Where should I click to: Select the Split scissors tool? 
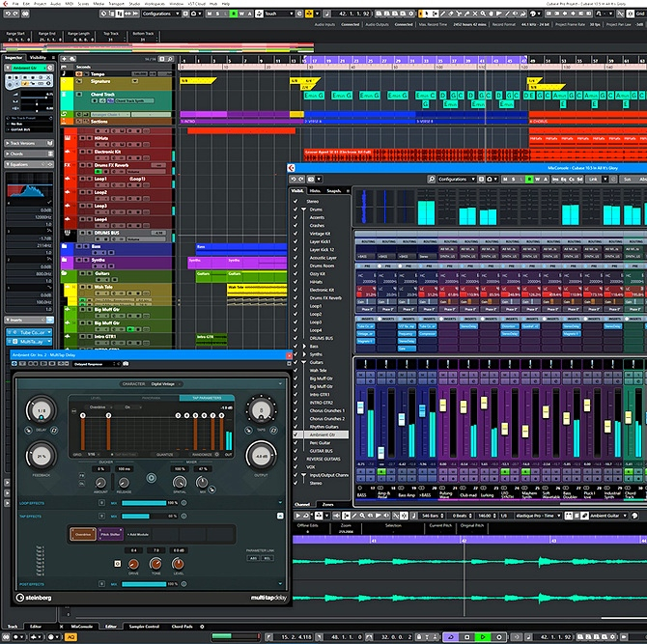point(460,14)
